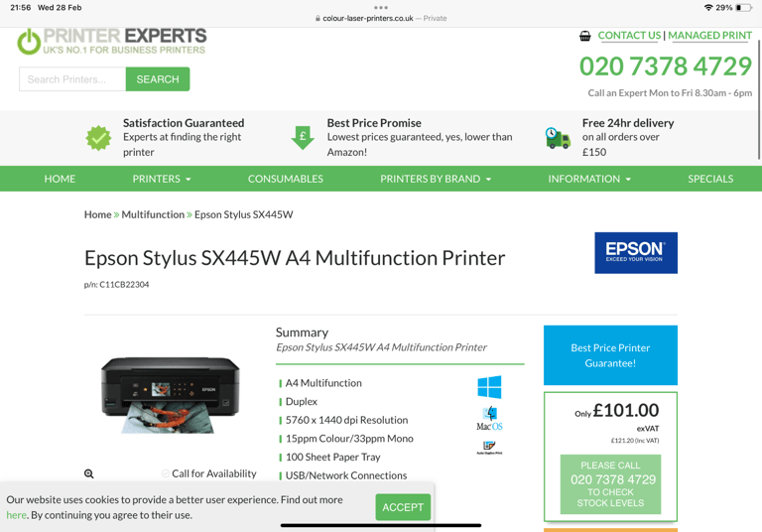Expand the Information dropdown menu

pos(589,179)
